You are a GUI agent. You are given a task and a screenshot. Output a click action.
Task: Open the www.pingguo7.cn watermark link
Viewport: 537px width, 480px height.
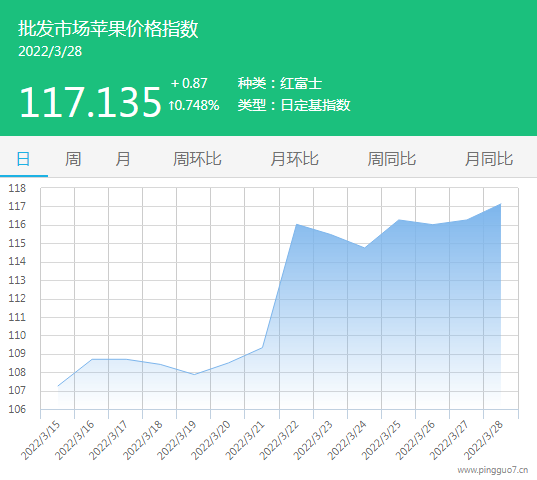(493, 470)
